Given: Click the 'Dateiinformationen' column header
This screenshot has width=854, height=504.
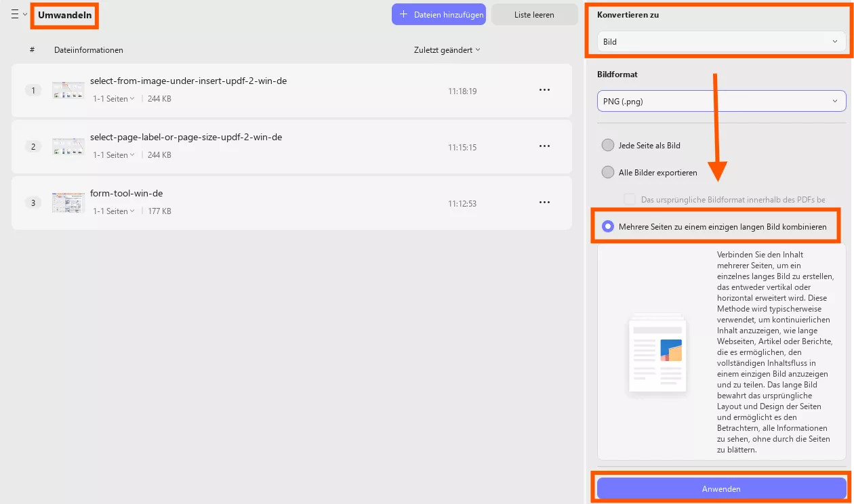Looking at the screenshot, I should tap(89, 49).
